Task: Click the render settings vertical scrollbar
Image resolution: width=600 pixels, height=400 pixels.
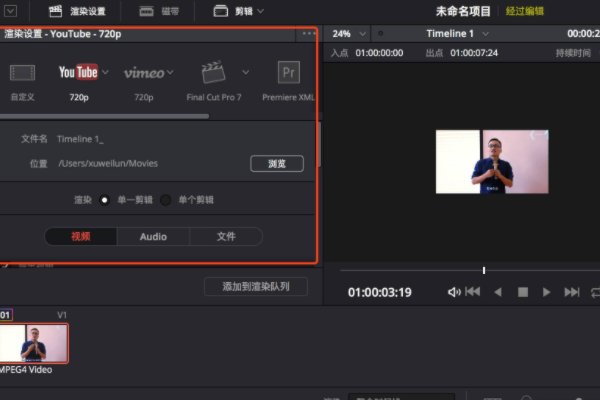Action: pos(319,145)
